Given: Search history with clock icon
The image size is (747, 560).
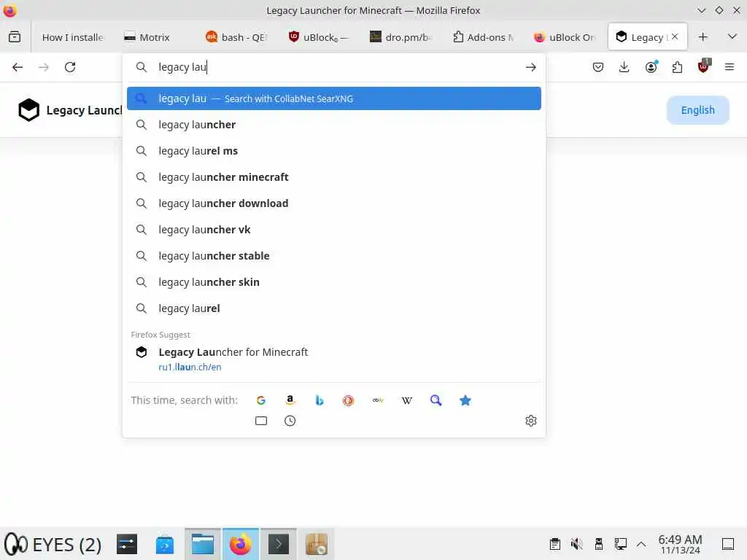Looking at the screenshot, I should [290, 421].
